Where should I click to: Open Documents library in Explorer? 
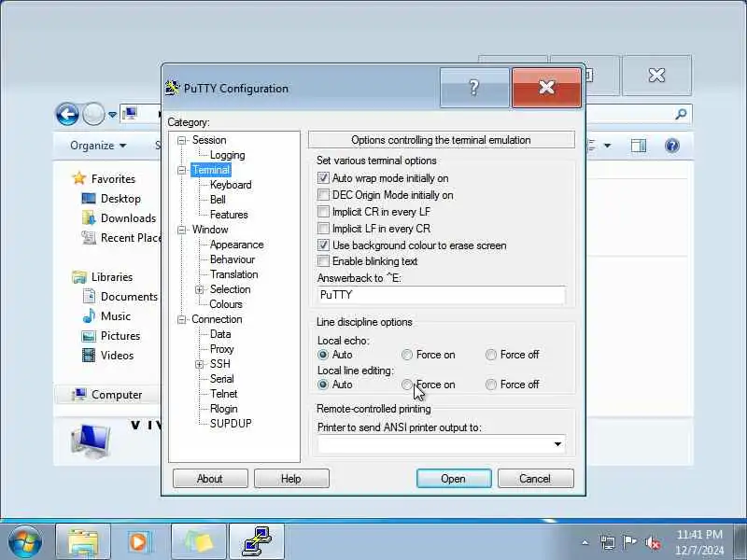[x=129, y=296]
